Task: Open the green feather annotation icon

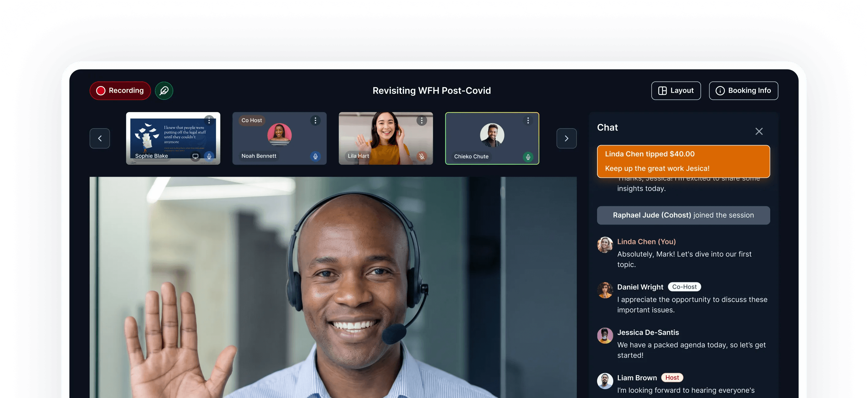Action: [x=164, y=91]
